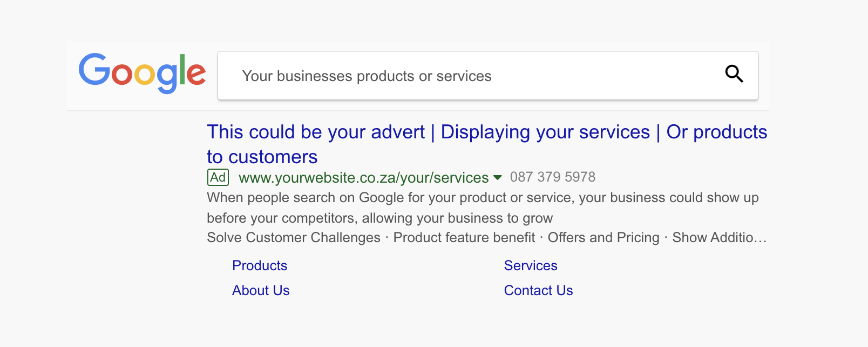Screen dimensions: 868x347
Task: Open the Products sitelink
Action: (260, 266)
